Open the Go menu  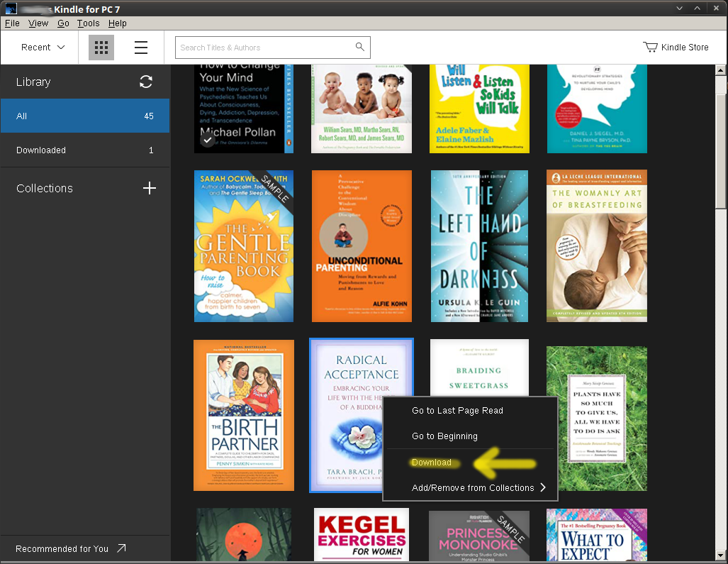click(x=63, y=23)
